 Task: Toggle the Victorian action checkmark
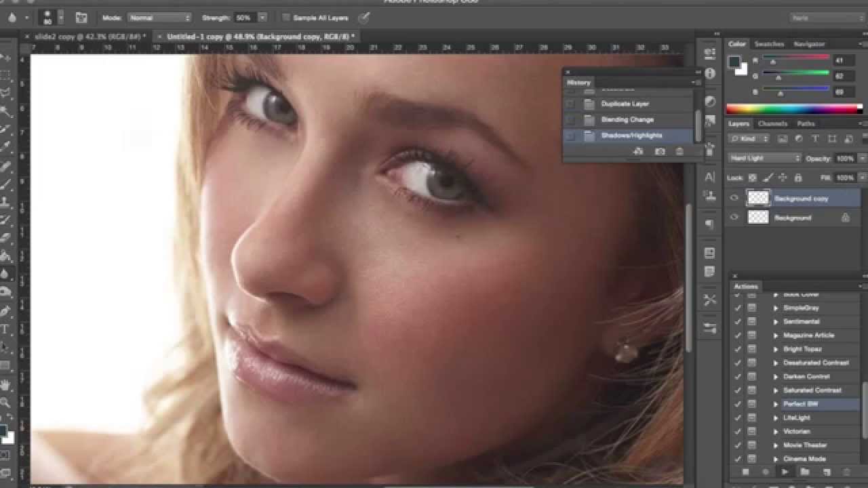pyautogui.click(x=738, y=431)
